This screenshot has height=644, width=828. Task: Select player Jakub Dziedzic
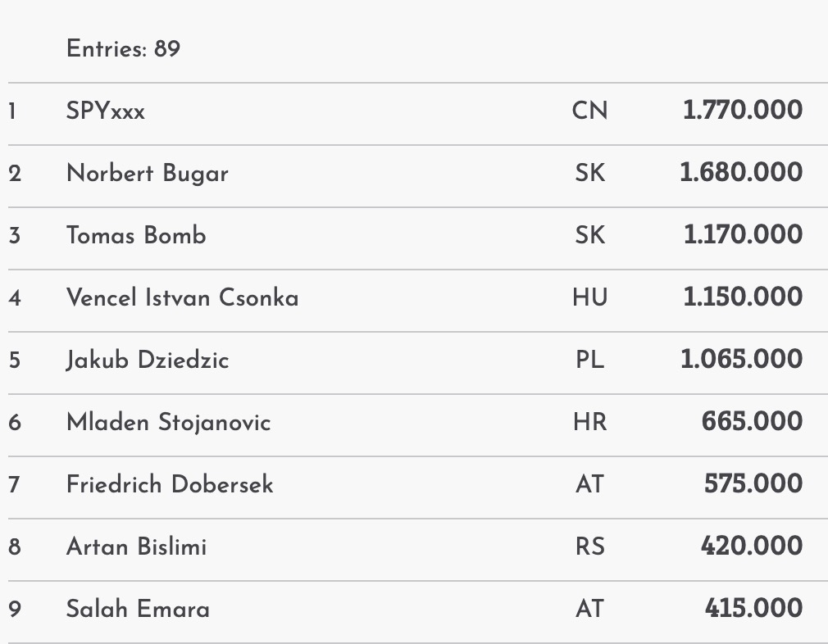pyautogui.click(x=148, y=360)
